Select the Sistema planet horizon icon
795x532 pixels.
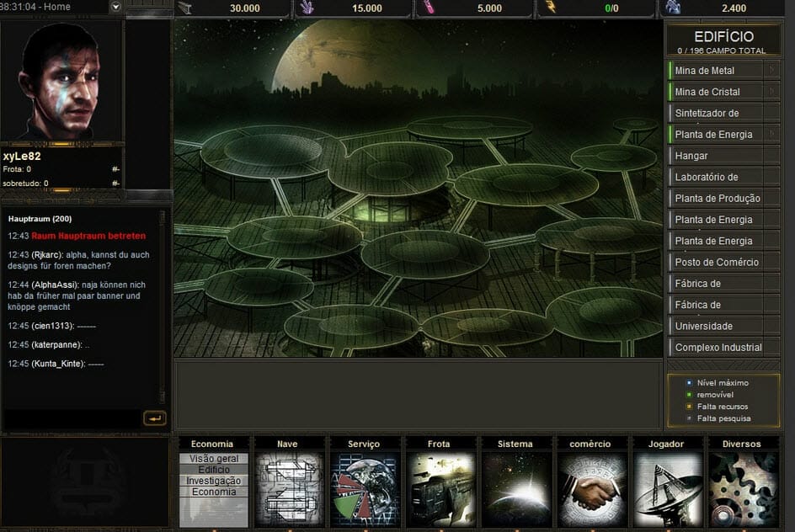515,490
